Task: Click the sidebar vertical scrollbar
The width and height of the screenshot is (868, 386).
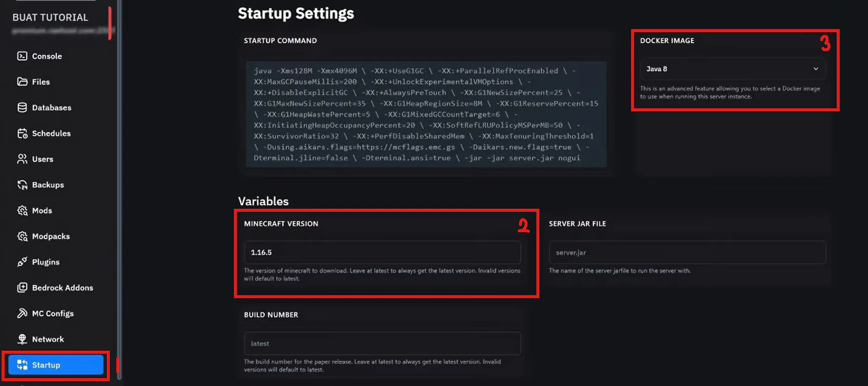Action: (119, 190)
